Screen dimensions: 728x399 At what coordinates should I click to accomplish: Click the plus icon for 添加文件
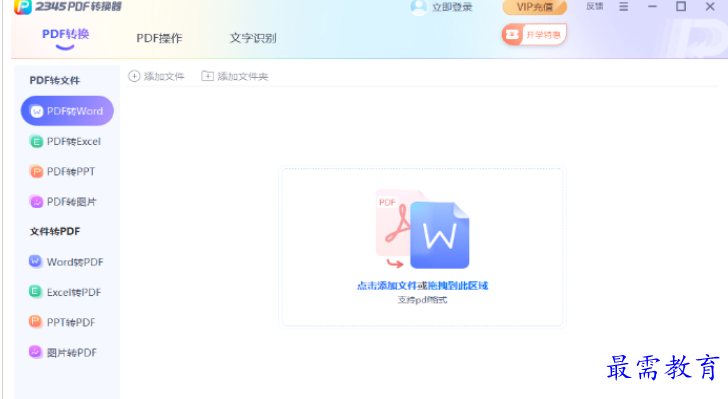click(134, 76)
